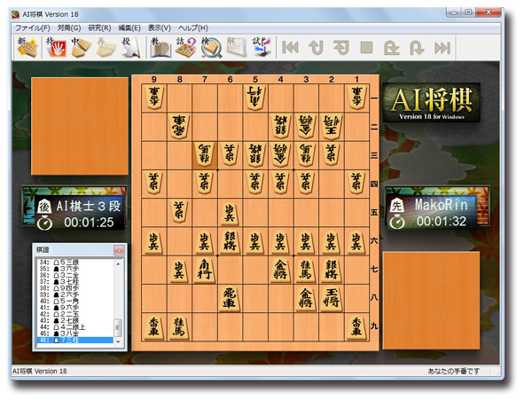
Task: Click the move list scroll down arrow
Action: pos(118,341)
